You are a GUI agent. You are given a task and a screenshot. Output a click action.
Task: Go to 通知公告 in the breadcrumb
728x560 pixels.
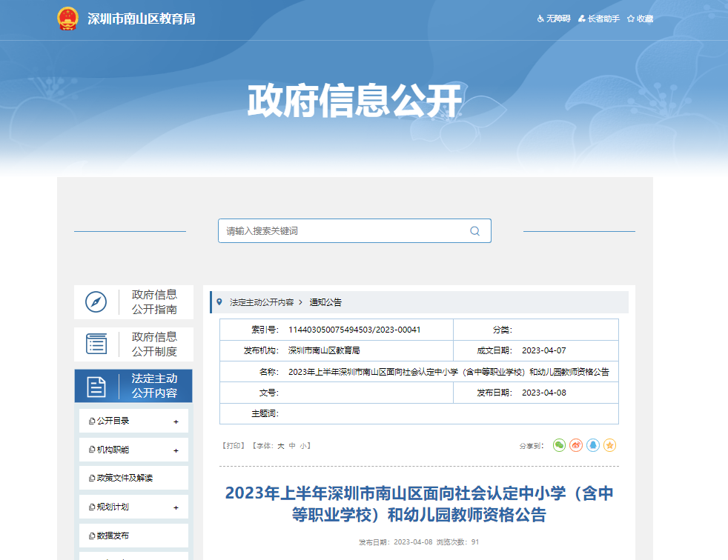pyautogui.click(x=325, y=302)
